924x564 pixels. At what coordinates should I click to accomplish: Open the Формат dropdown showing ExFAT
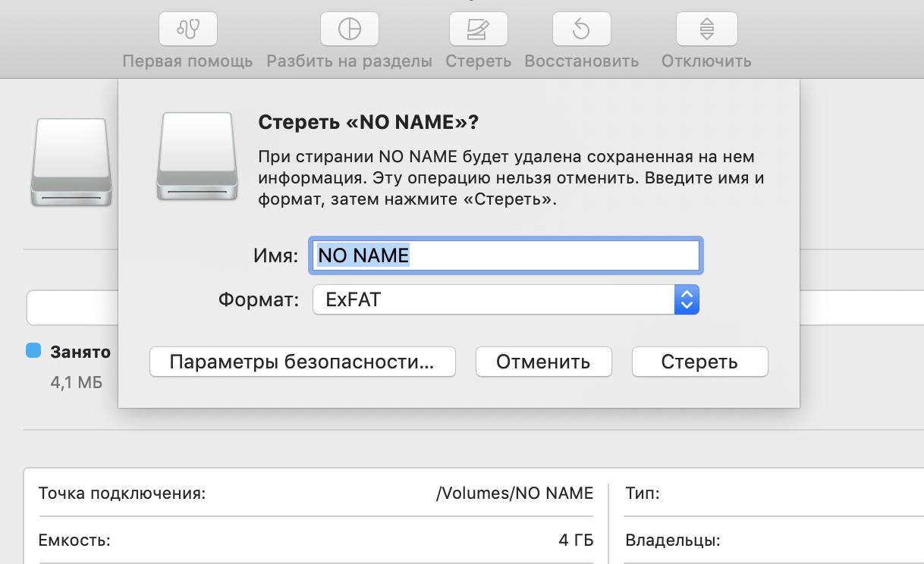click(505, 300)
